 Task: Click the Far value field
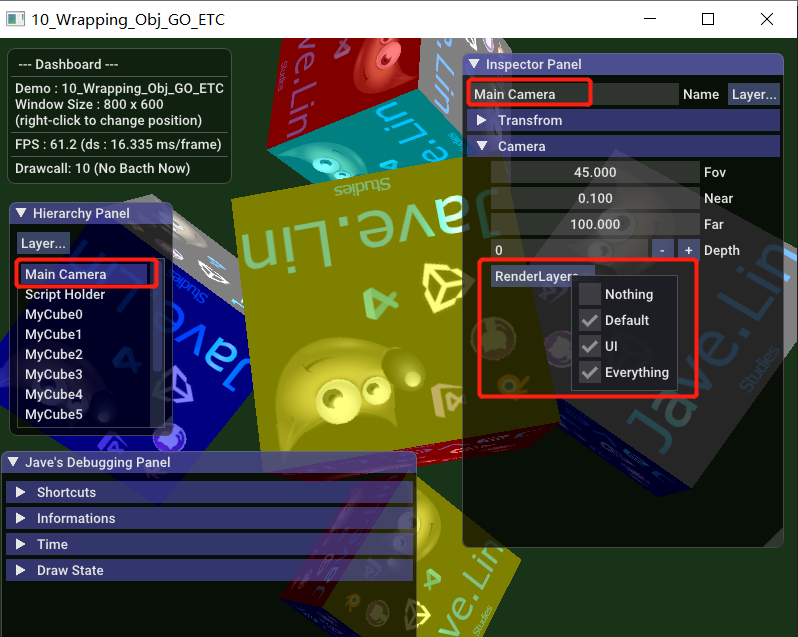click(x=595, y=224)
